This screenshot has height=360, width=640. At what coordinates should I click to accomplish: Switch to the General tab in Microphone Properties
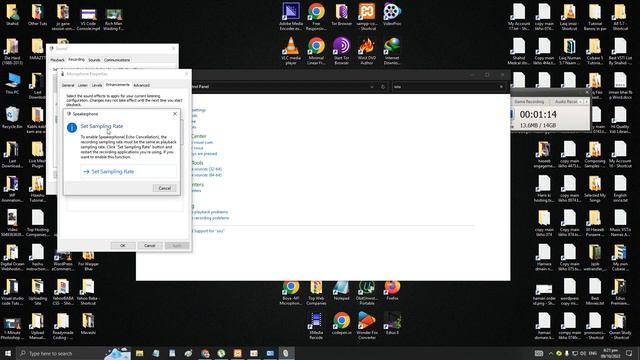pyautogui.click(x=68, y=85)
